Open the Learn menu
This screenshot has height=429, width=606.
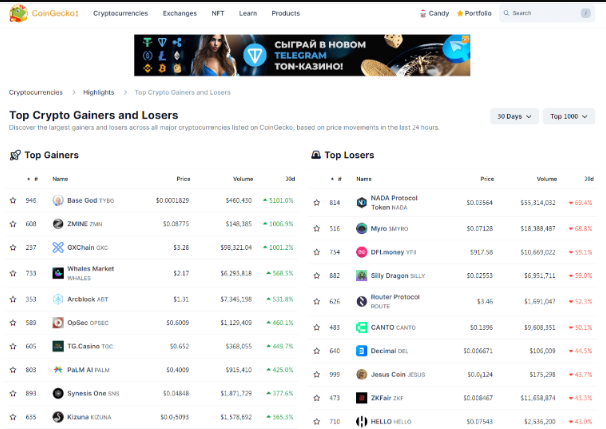coord(248,13)
